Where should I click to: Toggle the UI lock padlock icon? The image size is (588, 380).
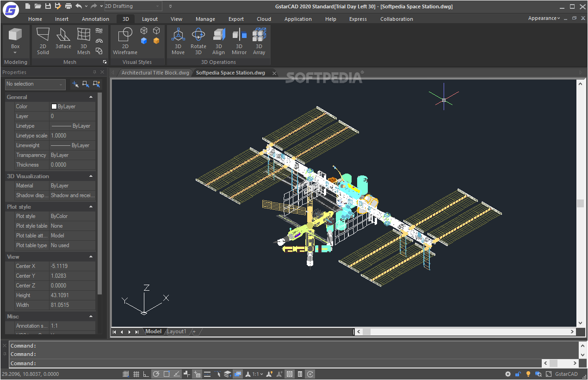pyautogui.click(x=518, y=374)
